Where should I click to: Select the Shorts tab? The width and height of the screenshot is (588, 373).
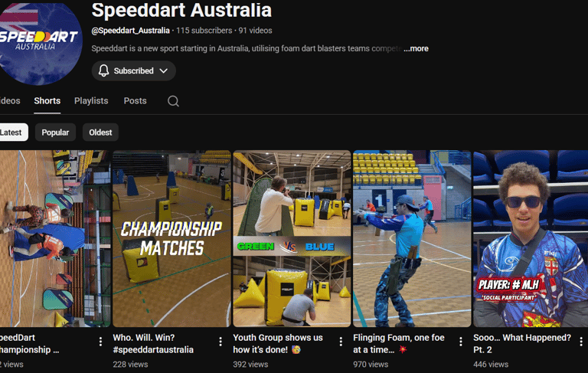(47, 101)
